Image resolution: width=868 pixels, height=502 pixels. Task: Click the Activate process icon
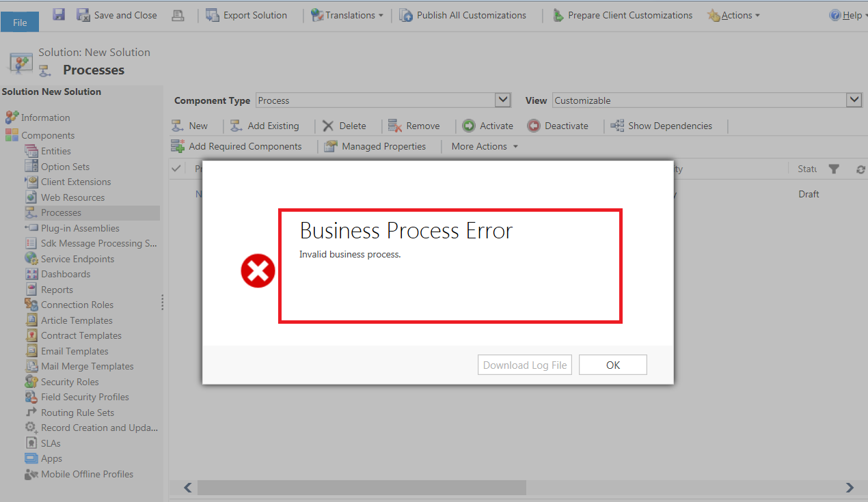[x=469, y=126]
